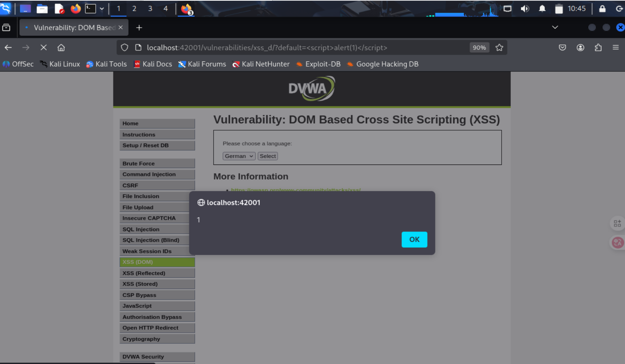Click the clock showing 10:45
Image resolution: width=625 pixels, height=364 pixels.
coord(576,8)
